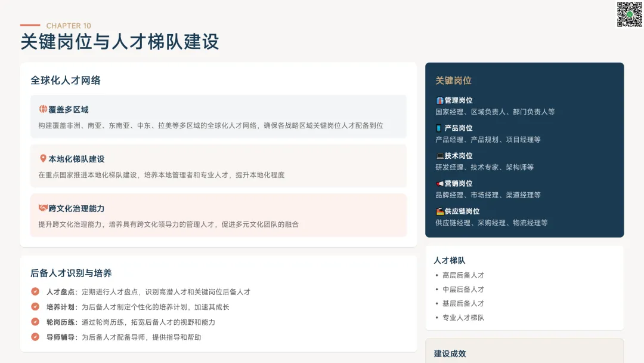Click the 人才盘点 bold label

(x=61, y=292)
